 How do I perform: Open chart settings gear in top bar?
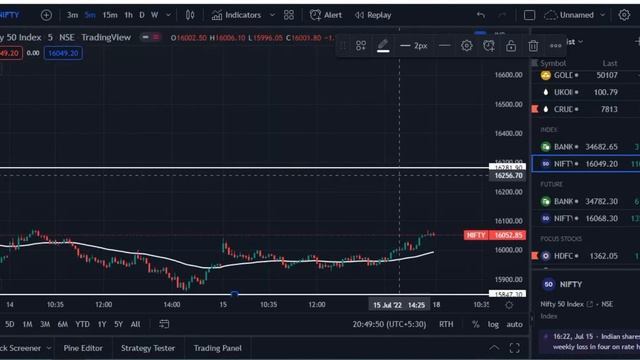[624, 15]
